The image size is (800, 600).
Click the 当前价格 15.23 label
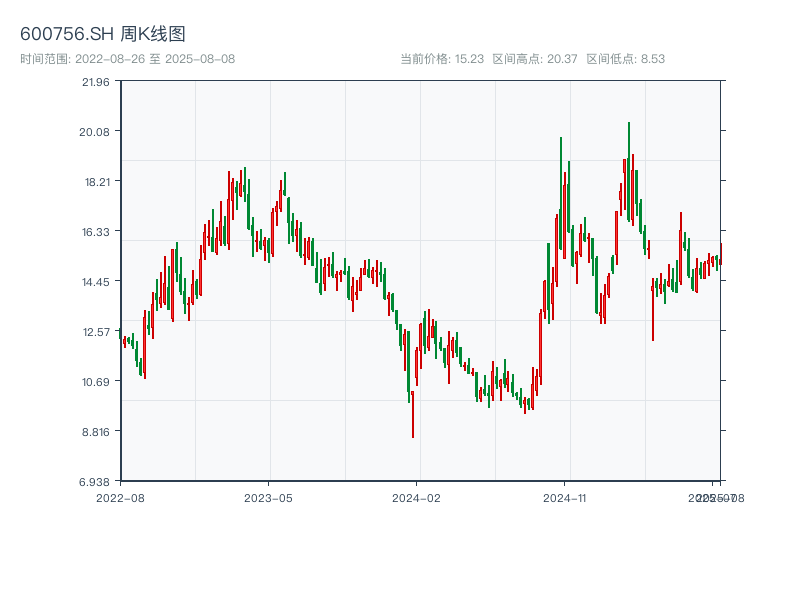point(442,59)
